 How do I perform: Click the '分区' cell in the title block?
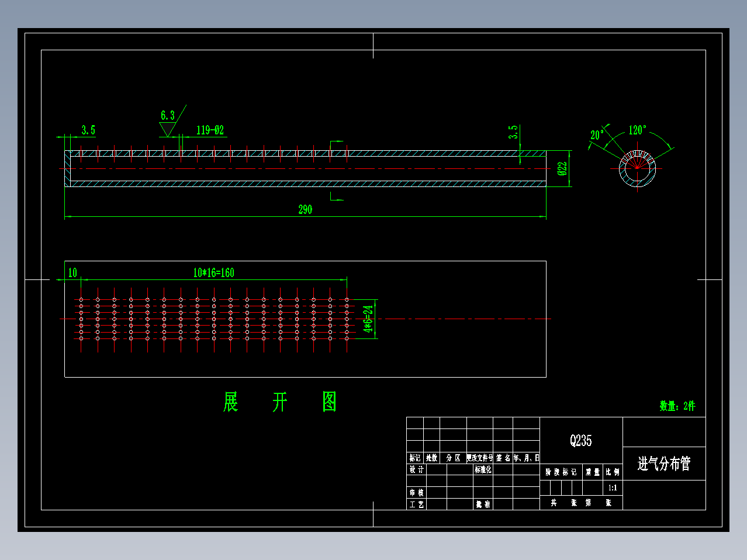click(453, 458)
